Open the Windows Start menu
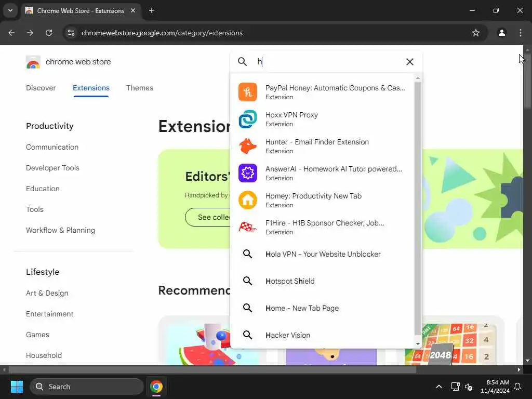The height and width of the screenshot is (399, 532). (17, 387)
